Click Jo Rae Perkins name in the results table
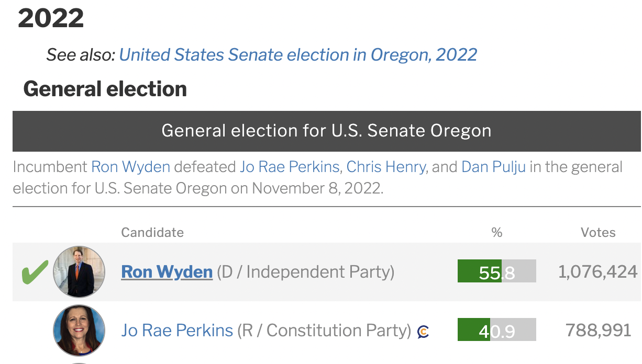The width and height of the screenshot is (642, 364). click(x=177, y=331)
